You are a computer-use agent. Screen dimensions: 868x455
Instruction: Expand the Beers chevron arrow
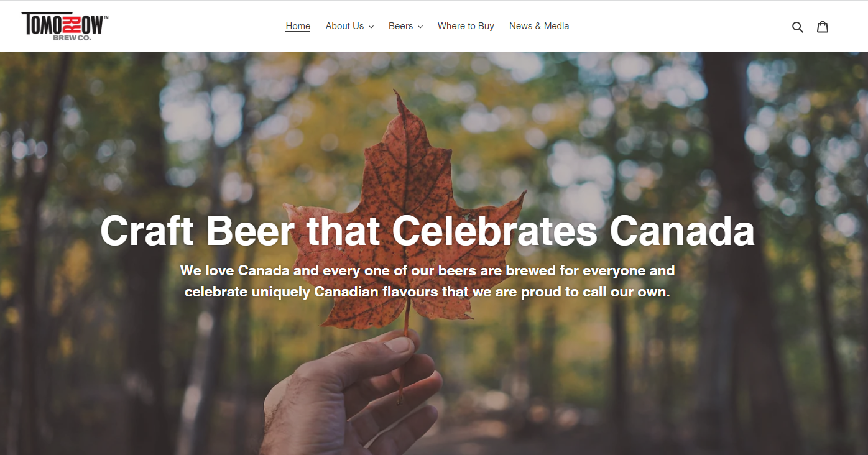420,27
